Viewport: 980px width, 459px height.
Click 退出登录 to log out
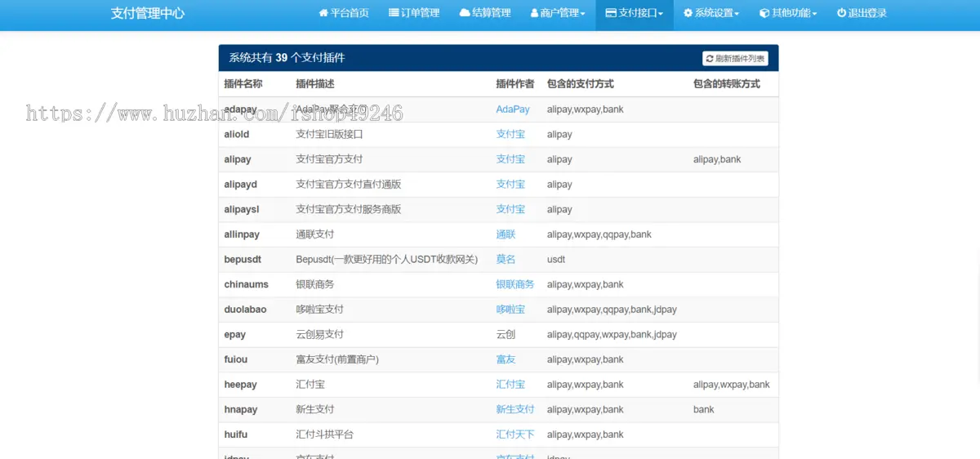(x=862, y=13)
